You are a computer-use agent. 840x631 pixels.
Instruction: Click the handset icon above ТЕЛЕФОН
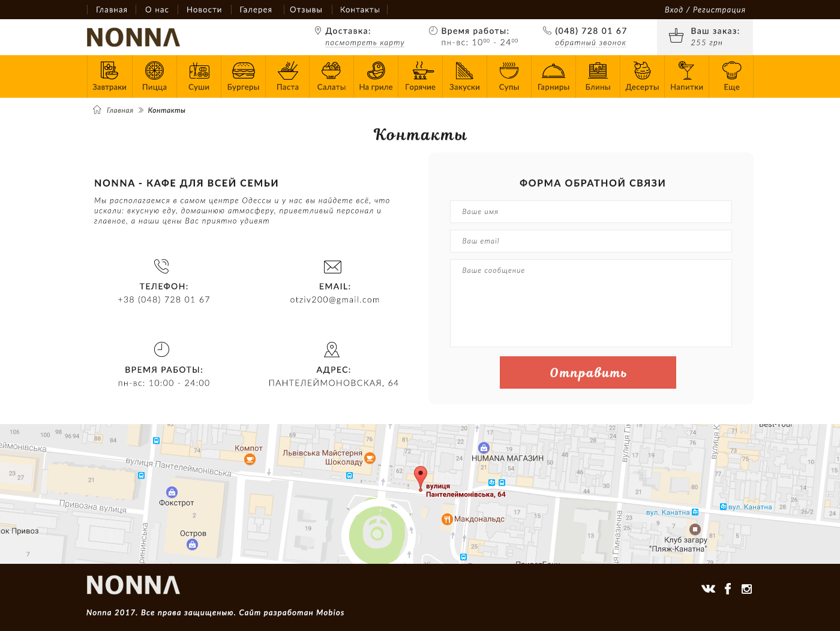tap(162, 266)
